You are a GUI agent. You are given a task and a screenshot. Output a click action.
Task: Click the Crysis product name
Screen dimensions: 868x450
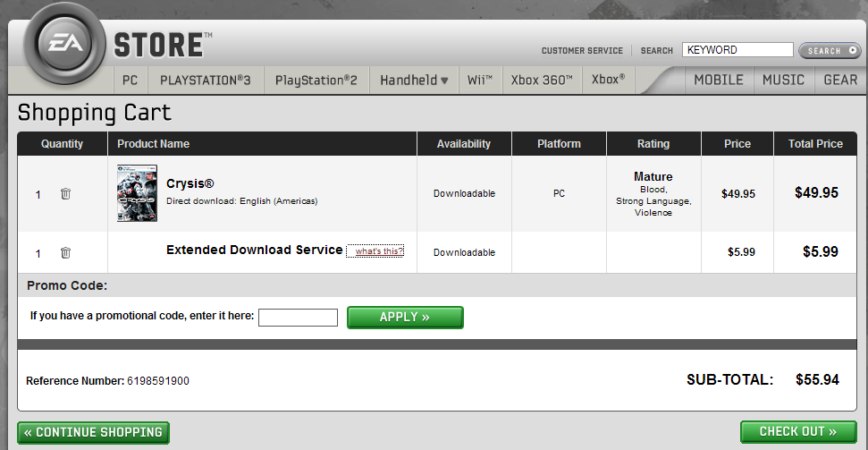coord(190,184)
